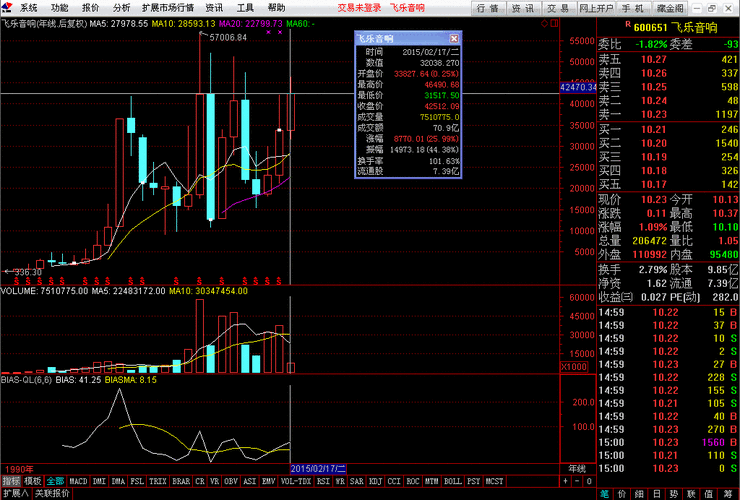Viewport: 740px width, 500px height.
Task: Click the application logo in the title bar
Action: point(7,8)
